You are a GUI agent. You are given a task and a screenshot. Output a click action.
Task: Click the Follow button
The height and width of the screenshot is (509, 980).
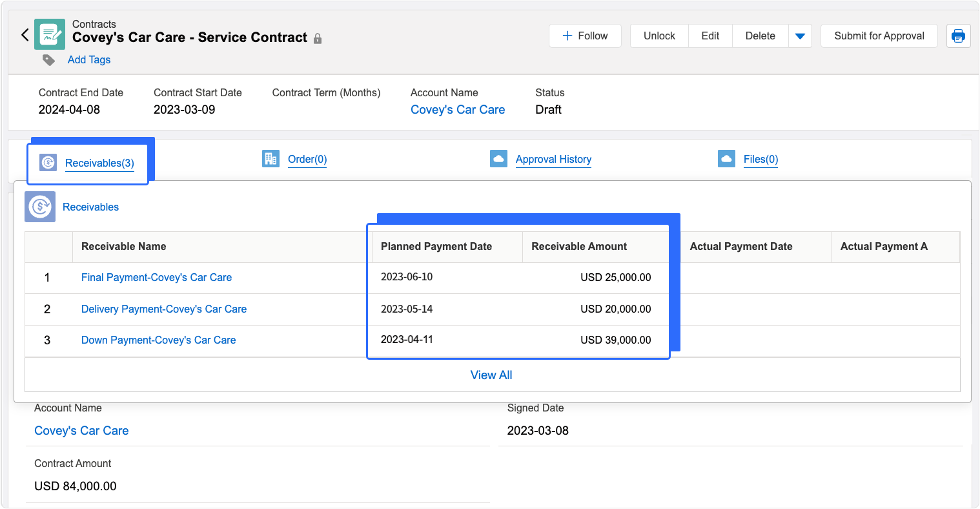[585, 36]
